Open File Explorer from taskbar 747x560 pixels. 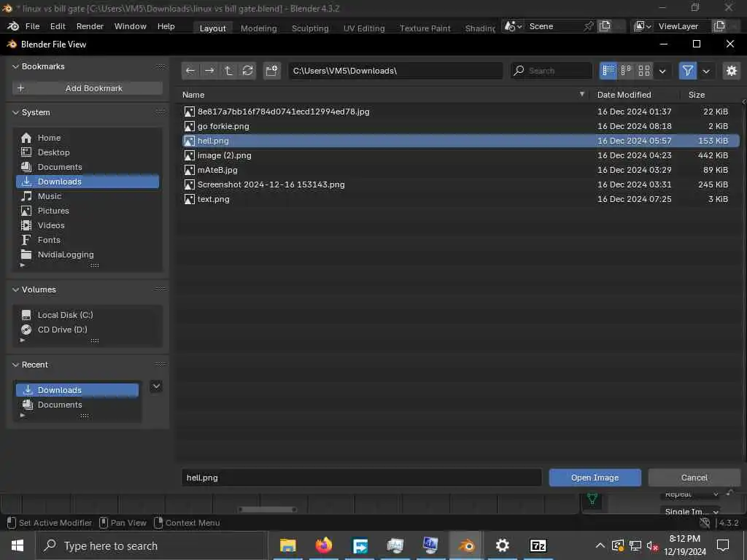[x=287, y=545]
